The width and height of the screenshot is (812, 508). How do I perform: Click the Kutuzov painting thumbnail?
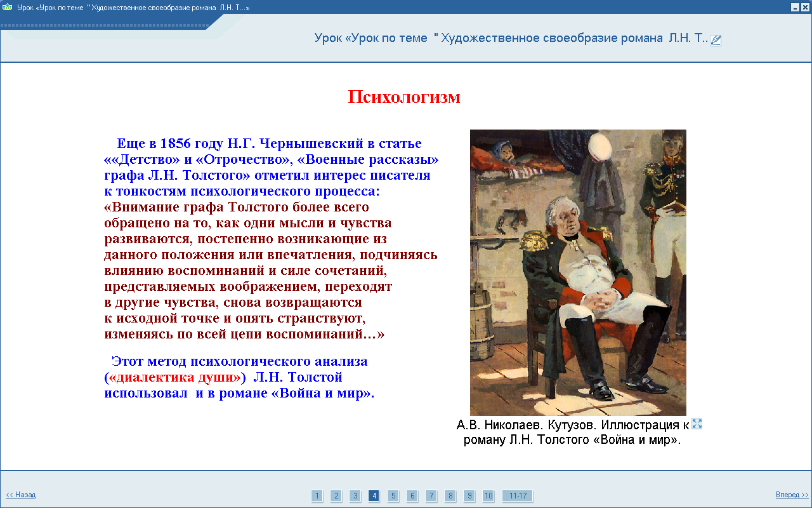(x=578, y=272)
